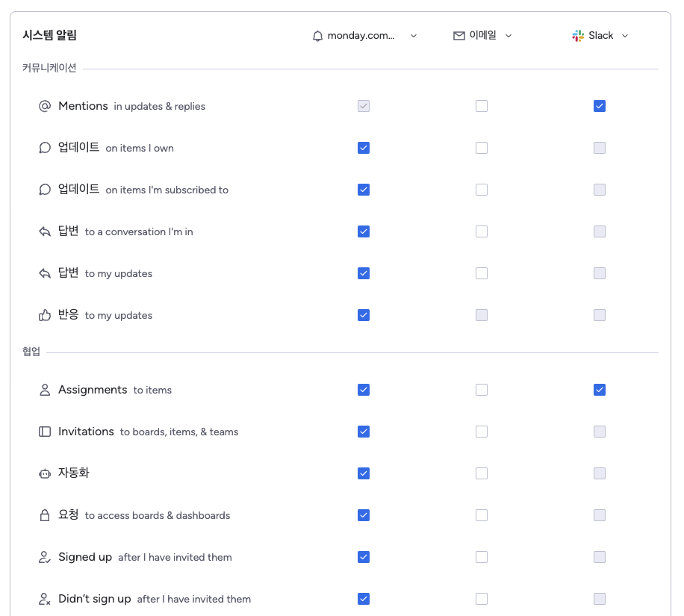684x616 pixels.
Task: Click the Didn't sign up user icon
Action: [x=45, y=599]
